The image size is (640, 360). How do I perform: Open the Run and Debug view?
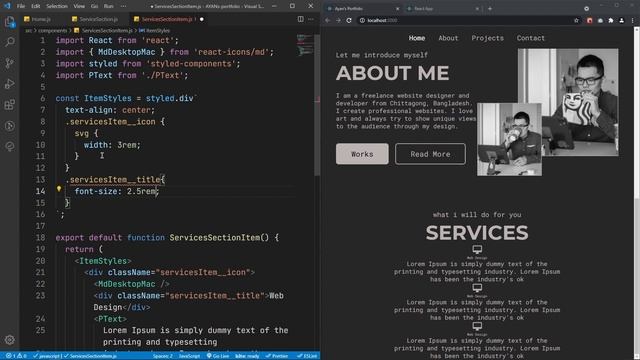point(10,84)
